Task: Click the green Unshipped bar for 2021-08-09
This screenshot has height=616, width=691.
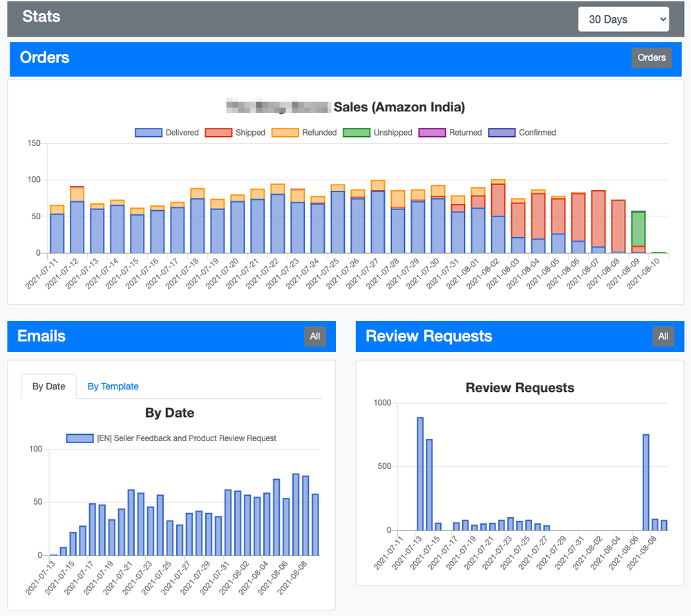Action: tap(638, 229)
